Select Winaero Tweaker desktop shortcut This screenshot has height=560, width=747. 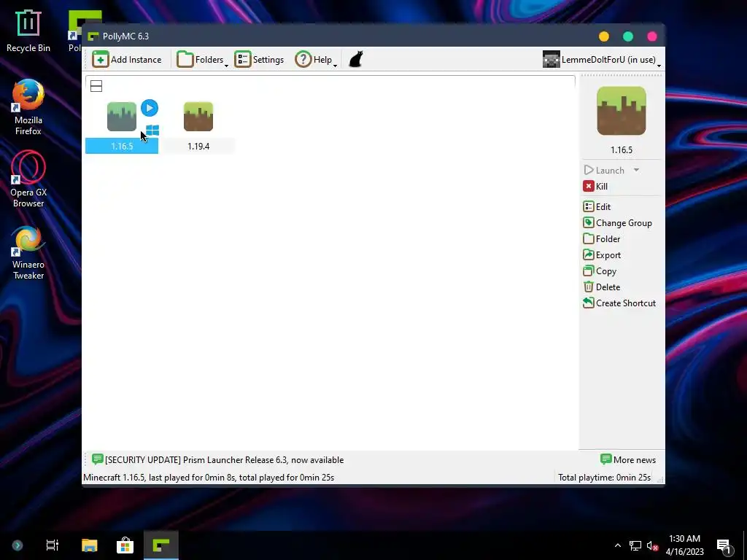point(28,253)
